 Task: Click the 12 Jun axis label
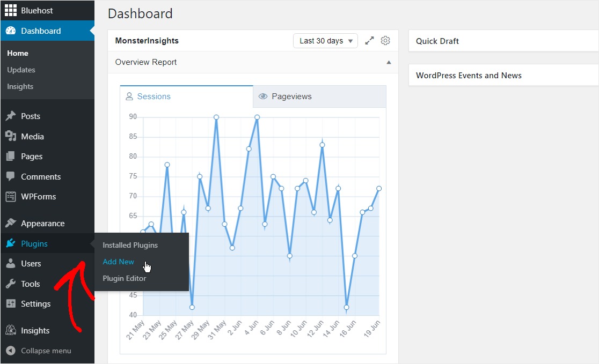pyautogui.click(x=316, y=329)
